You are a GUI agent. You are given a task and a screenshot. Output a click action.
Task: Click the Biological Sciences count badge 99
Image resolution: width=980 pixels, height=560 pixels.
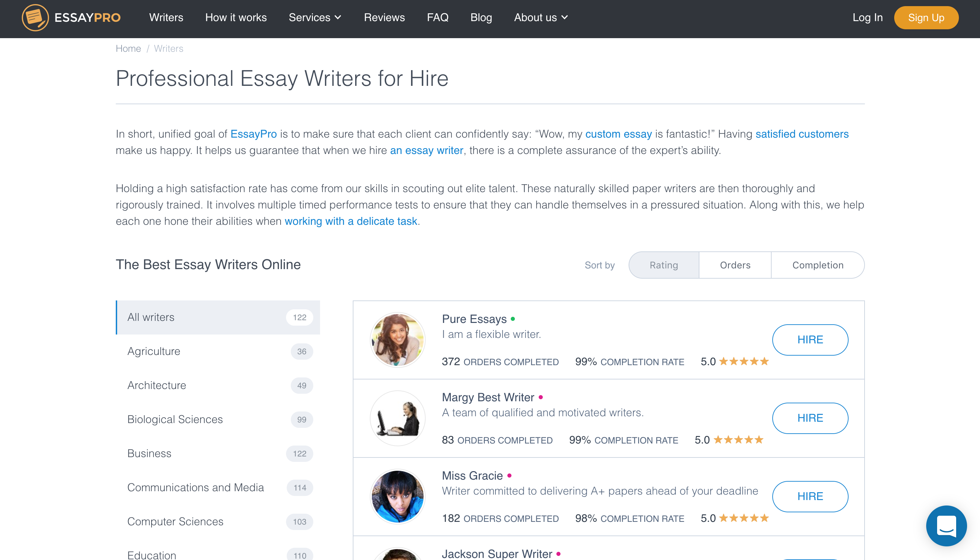point(302,420)
